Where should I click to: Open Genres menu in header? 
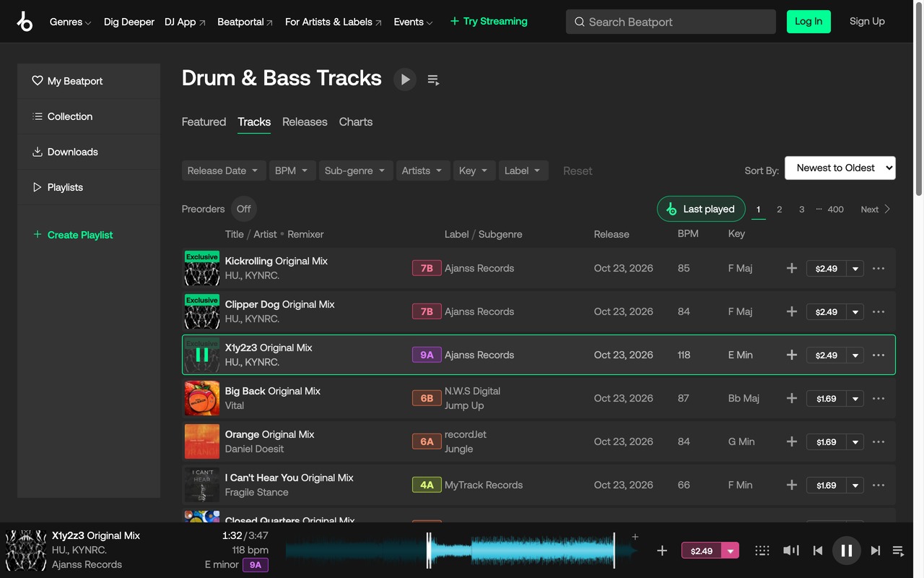point(70,22)
